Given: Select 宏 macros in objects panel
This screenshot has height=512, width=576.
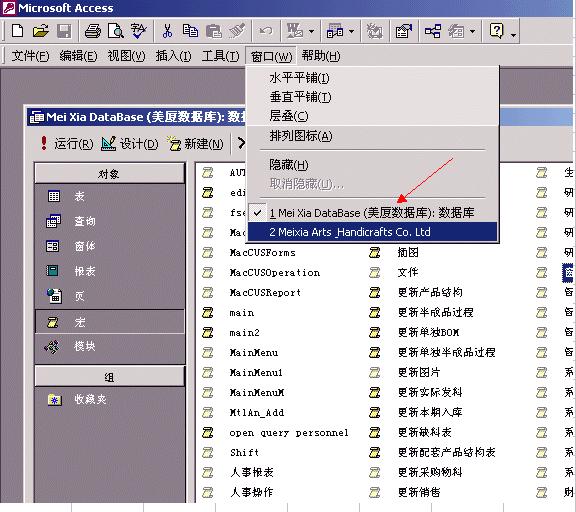Looking at the screenshot, I should point(109,322).
